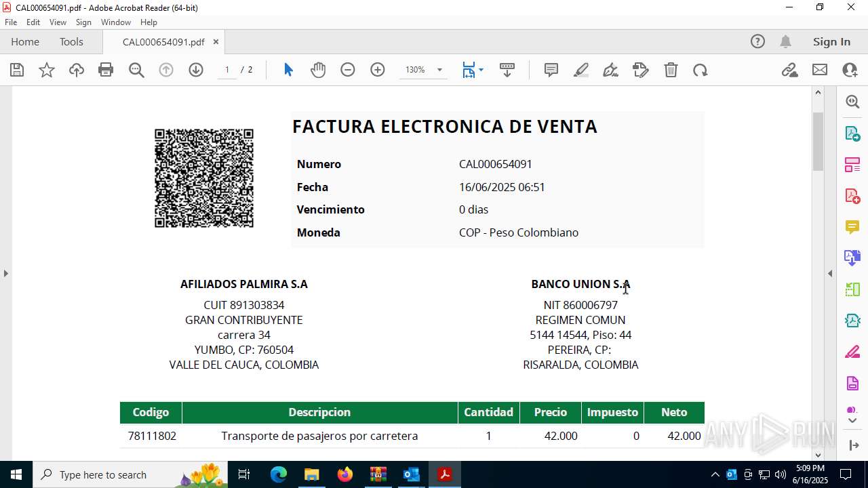Open the Windows Start menu

point(16,474)
